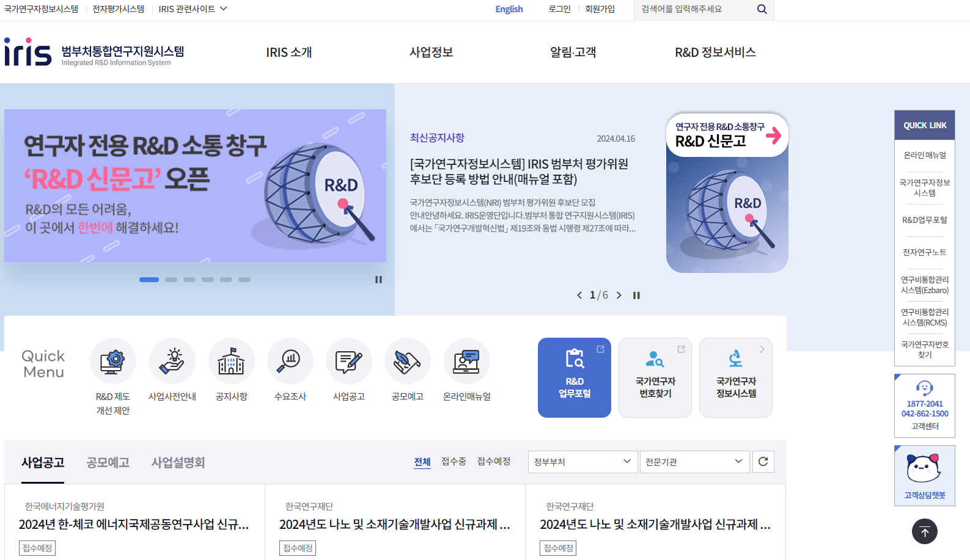Go to next notice arrow

tap(619, 295)
